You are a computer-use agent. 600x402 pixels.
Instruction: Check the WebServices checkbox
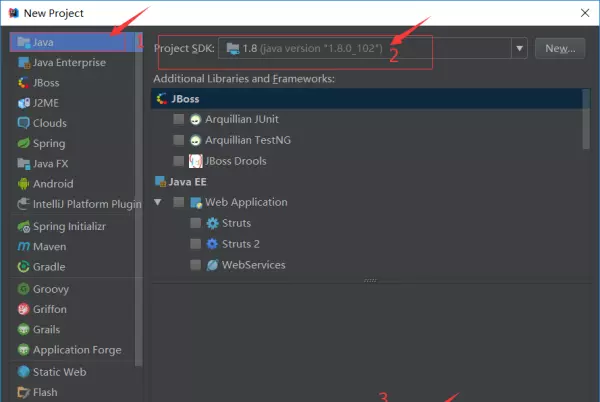click(196, 265)
